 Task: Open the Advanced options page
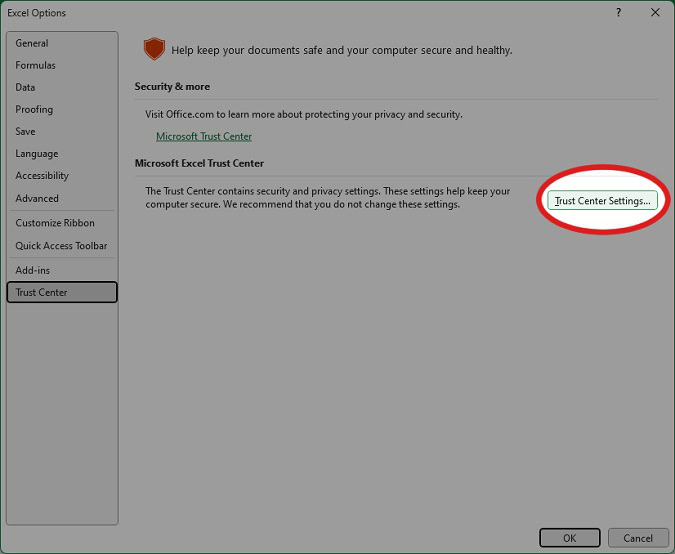(x=62, y=198)
